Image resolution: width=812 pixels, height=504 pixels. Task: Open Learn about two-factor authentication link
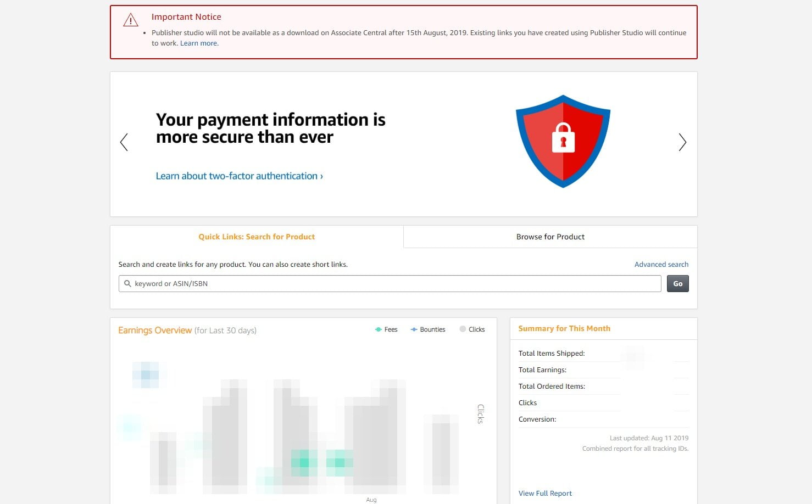[x=239, y=176]
